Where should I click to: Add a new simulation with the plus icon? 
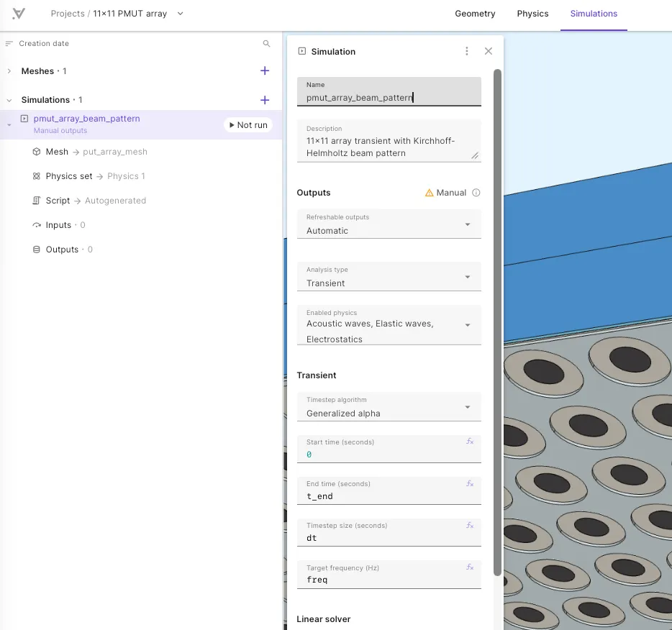[x=265, y=100]
